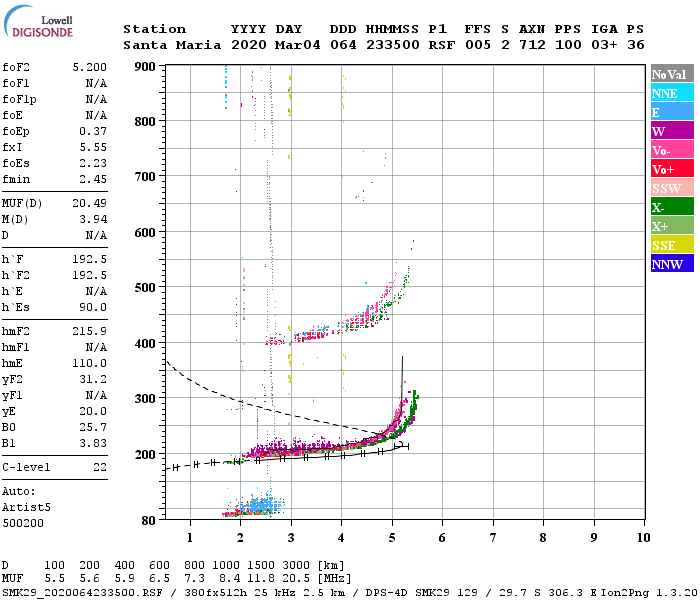The image size is (700, 600).
Task: Select the NNE cyan legend swatch
Action: 672,93
